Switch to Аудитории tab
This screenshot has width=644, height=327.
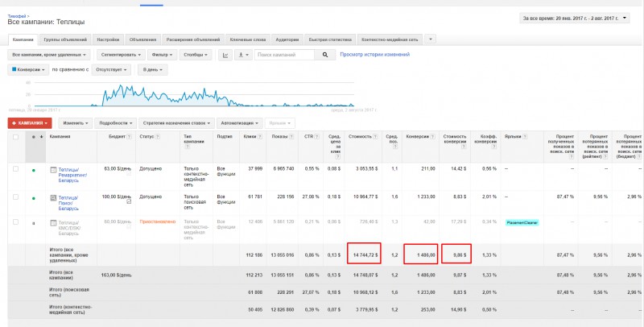coord(287,39)
